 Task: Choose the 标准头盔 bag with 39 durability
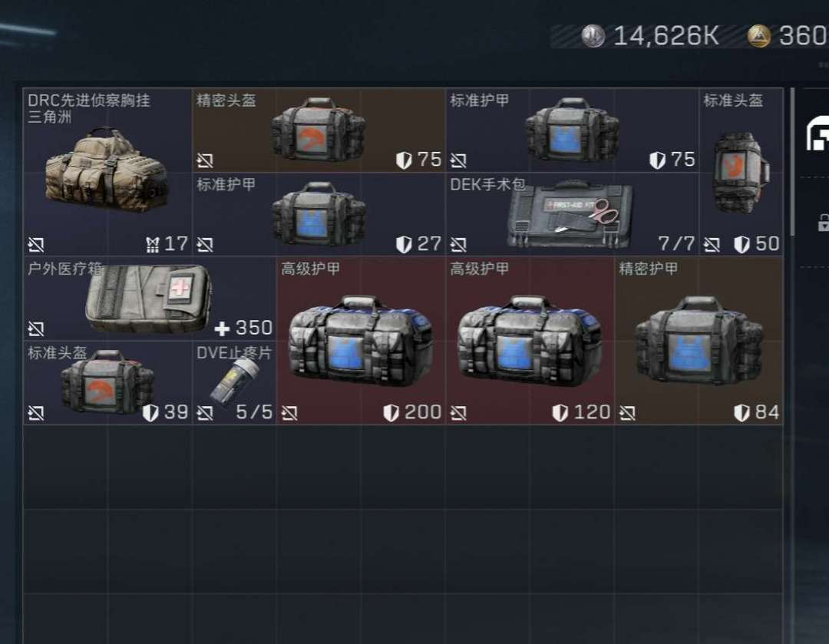point(107,382)
